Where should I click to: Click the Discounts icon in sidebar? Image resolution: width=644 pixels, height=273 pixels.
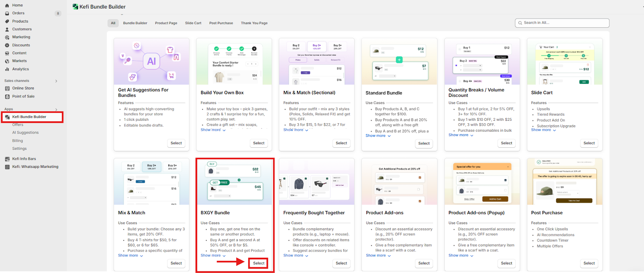[x=7, y=45]
